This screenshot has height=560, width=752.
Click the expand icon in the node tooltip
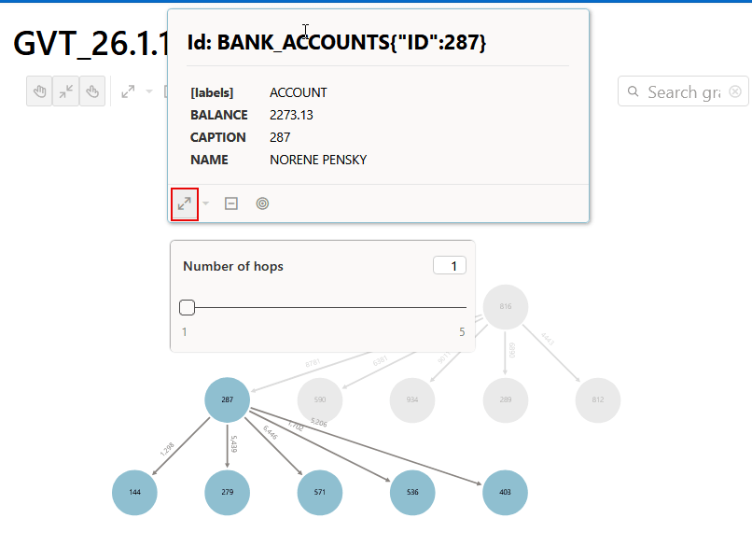(x=185, y=204)
